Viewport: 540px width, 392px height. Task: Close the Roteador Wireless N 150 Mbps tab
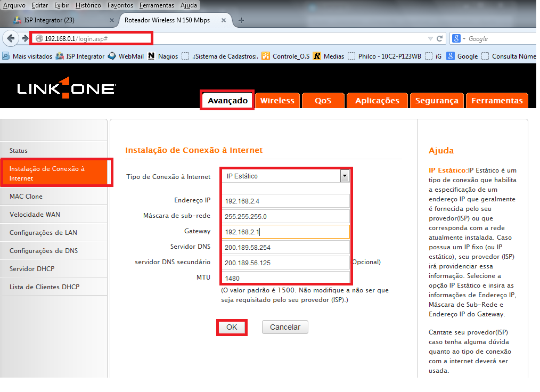click(x=224, y=20)
